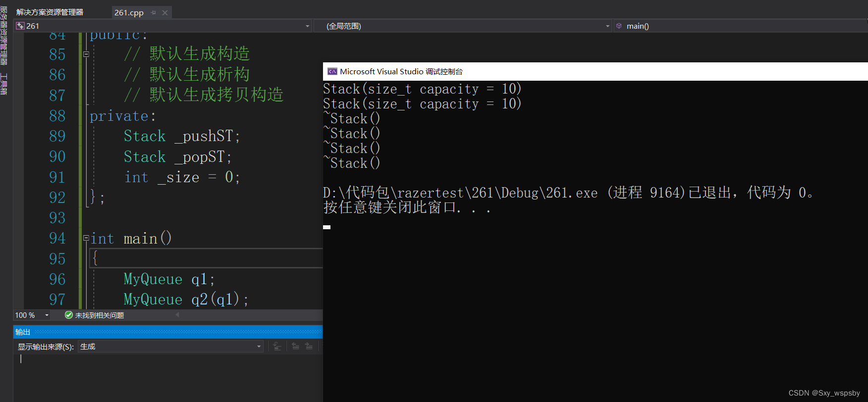
Task: Click the code text 'MyQueue q1;'
Action: pyautogui.click(x=169, y=279)
